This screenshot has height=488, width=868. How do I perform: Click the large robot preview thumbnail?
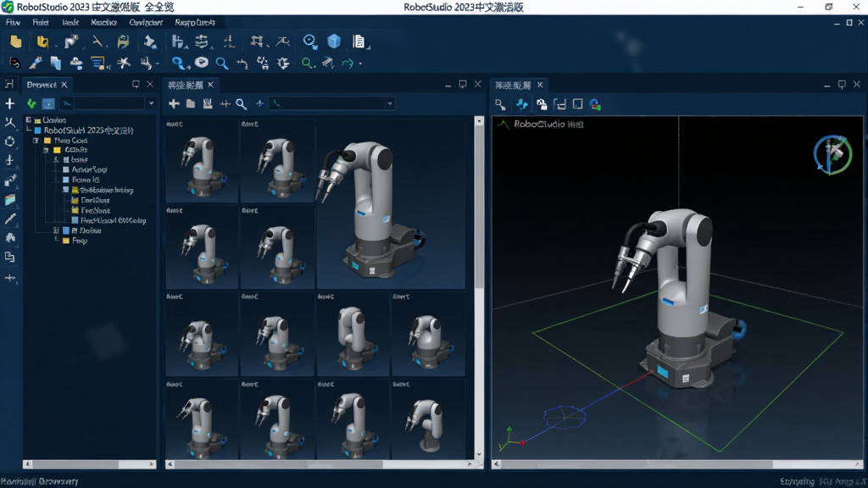coord(391,203)
